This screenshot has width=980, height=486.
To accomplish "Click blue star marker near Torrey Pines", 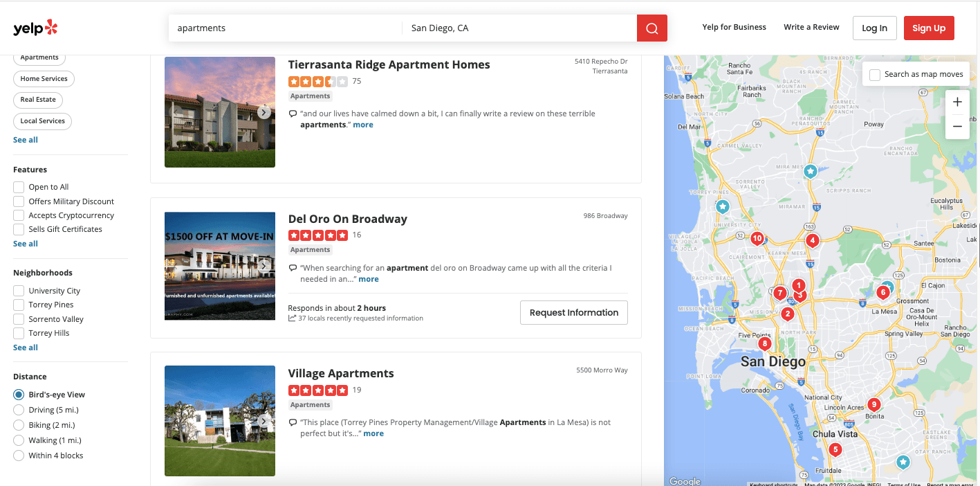I will coord(723,206).
